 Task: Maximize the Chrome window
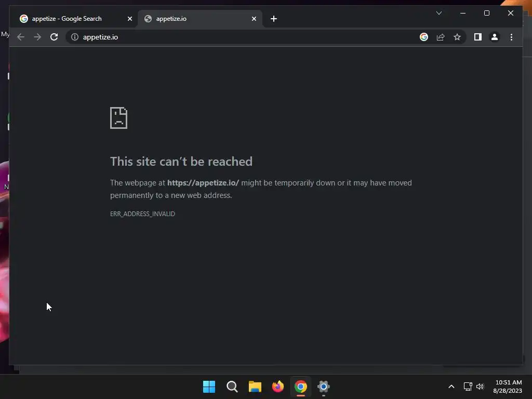click(486, 13)
